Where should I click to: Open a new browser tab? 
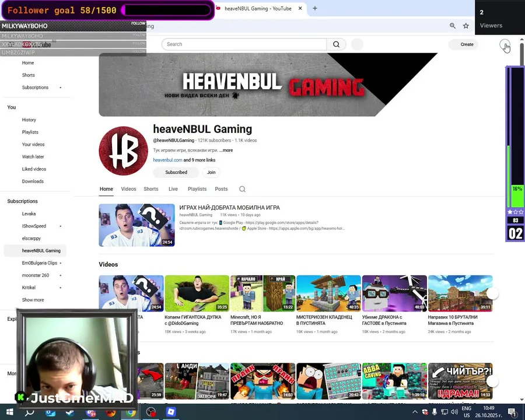click(315, 8)
